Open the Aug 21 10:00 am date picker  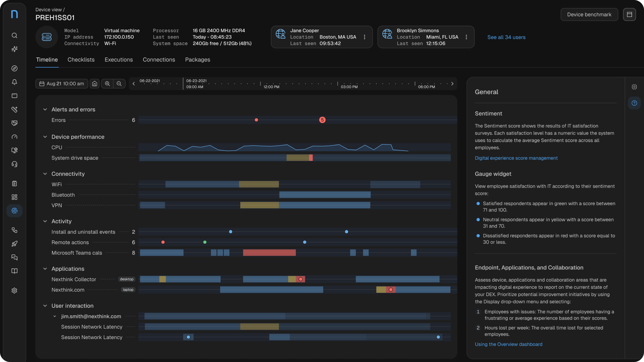coord(62,84)
